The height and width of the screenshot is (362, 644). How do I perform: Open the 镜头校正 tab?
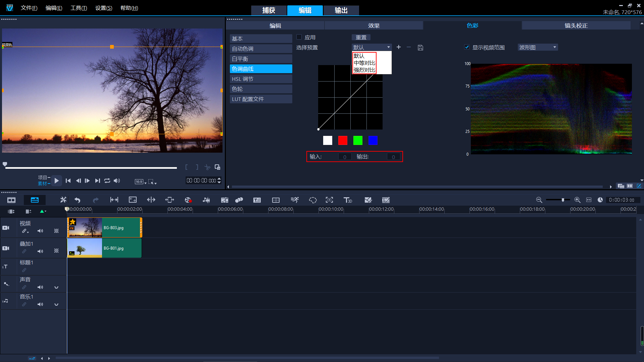pos(576,25)
